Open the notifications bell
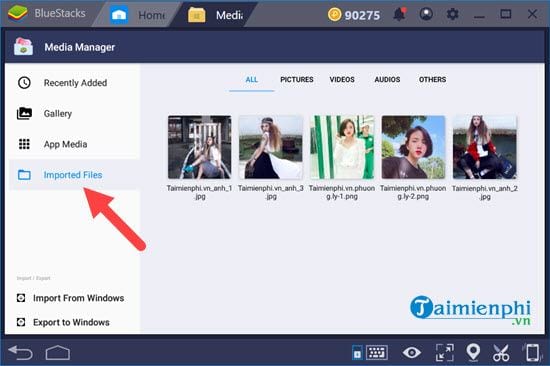 coord(400,14)
